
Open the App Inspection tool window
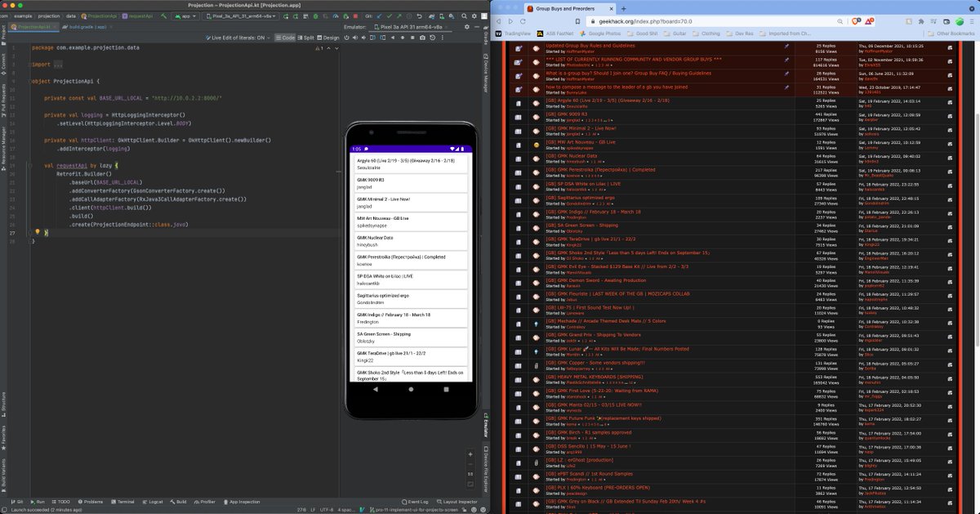tap(242, 502)
